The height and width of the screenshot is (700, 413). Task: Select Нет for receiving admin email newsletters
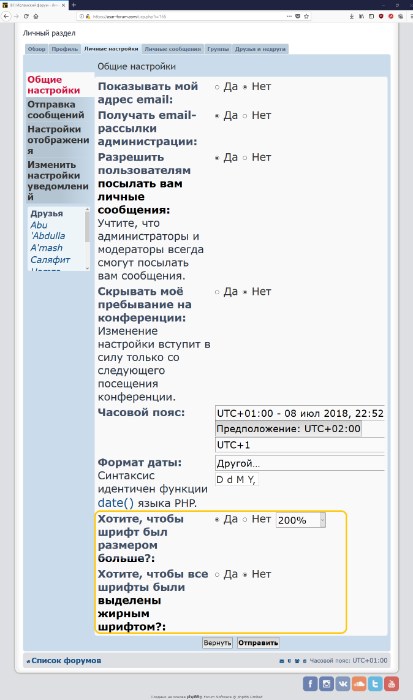245,116
